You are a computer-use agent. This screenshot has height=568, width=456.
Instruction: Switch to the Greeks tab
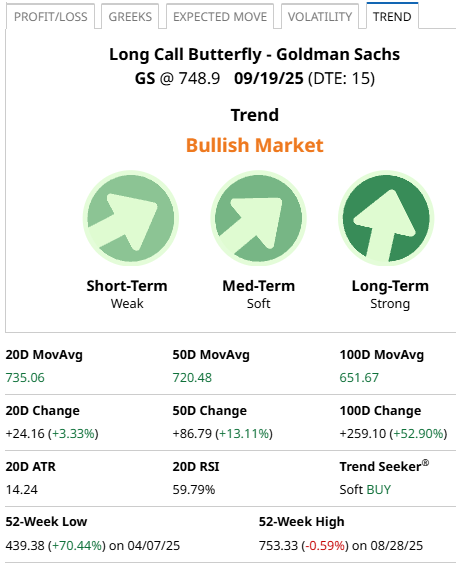(x=130, y=16)
